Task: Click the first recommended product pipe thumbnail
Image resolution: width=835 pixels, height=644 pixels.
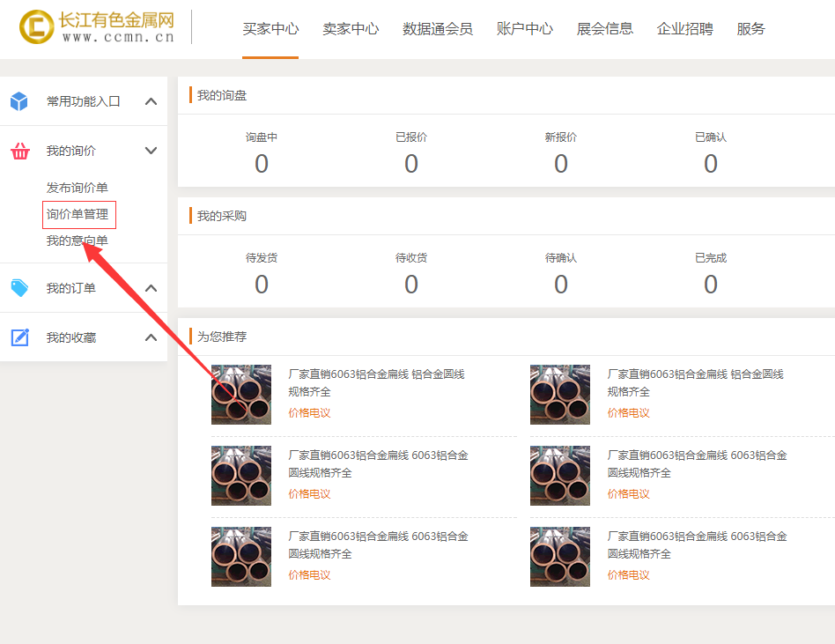Action: [241, 395]
